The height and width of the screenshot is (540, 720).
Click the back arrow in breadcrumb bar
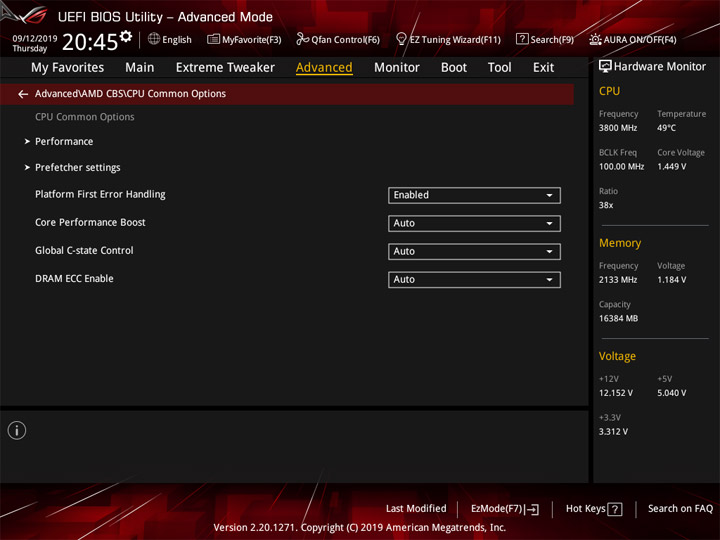(x=23, y=94)
